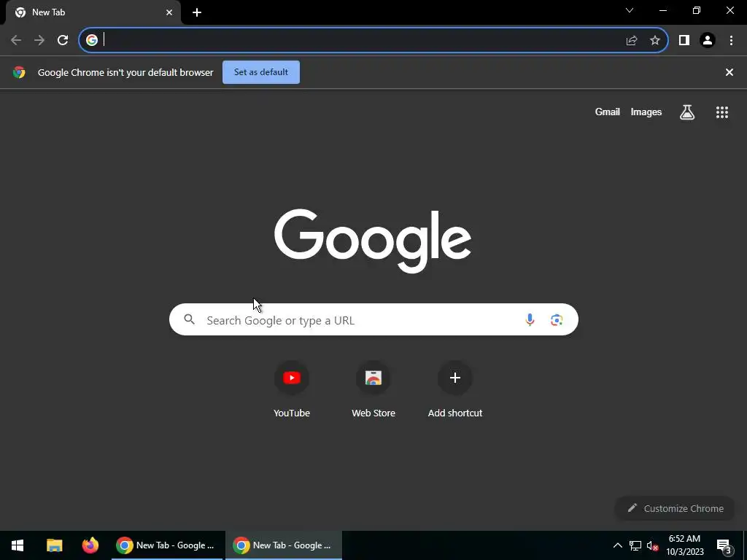Click the Google logo
Viewport: 747px width, 560px height.
coord(373,241)
